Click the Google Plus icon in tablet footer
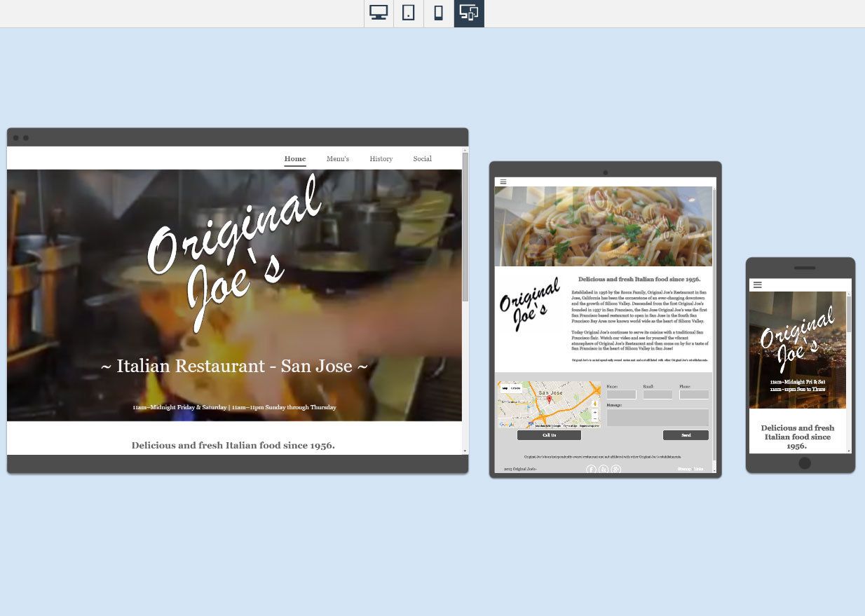Screen dimensions: 865x616 [x=616, y=470]
